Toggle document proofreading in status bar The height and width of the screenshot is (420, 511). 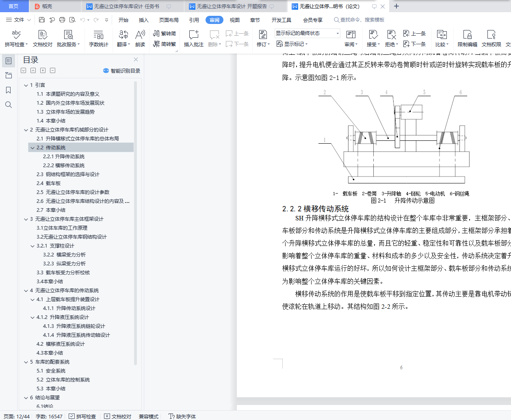[x=118, y=416]
